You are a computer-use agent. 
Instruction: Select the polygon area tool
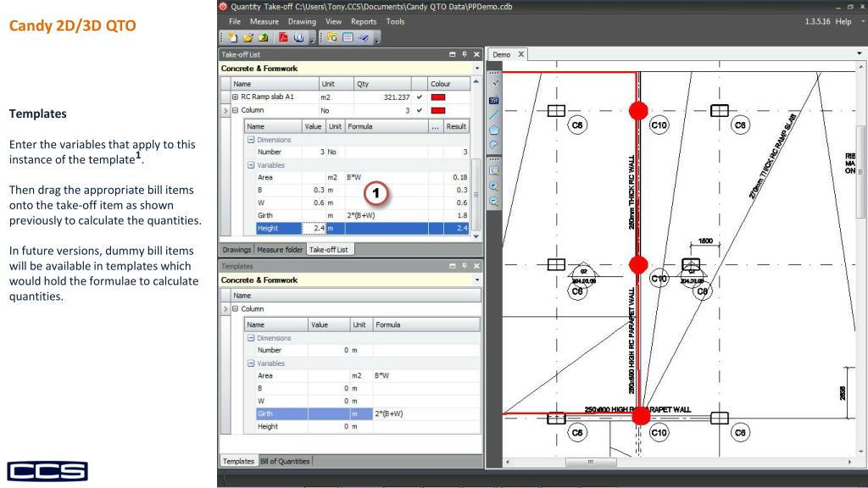494,130
